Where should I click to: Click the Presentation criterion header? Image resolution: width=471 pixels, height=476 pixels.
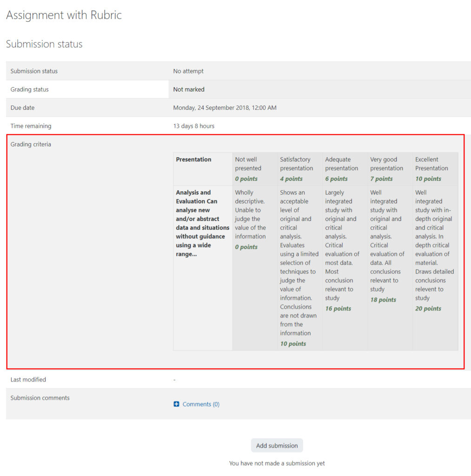click(193, 159)
